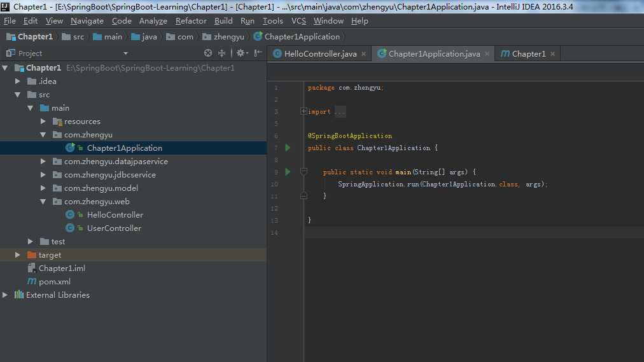
Task: Click the Chapter1 breadcrumb in navigation bar
Action: [x=30, y=36]
